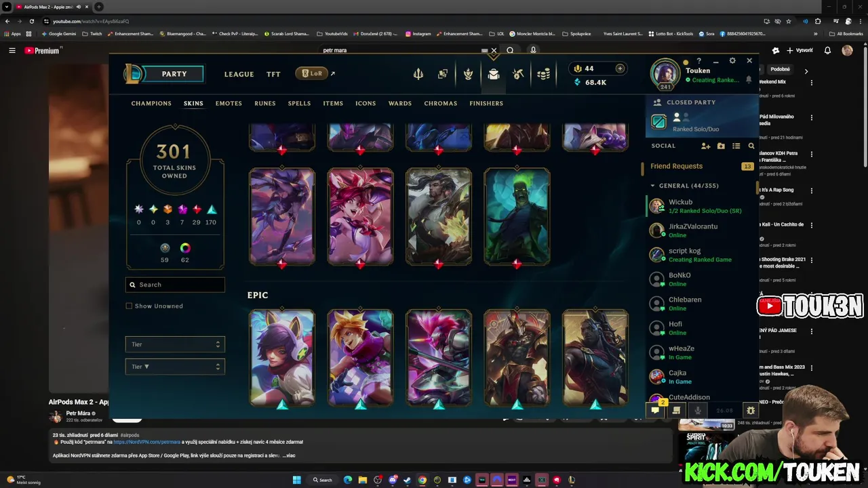
Task: Switch to the Items tab
Action: [x=333, y=103]
